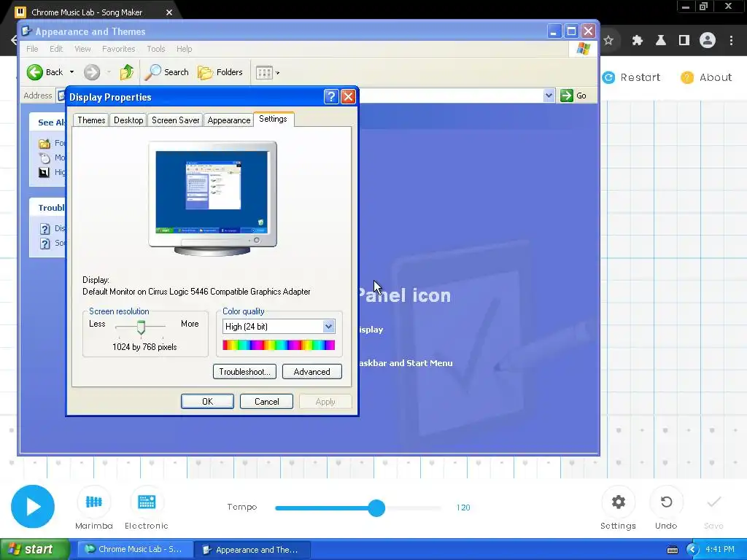
Task: Switch to the Screen Saver tab
Action: point(175,120)
